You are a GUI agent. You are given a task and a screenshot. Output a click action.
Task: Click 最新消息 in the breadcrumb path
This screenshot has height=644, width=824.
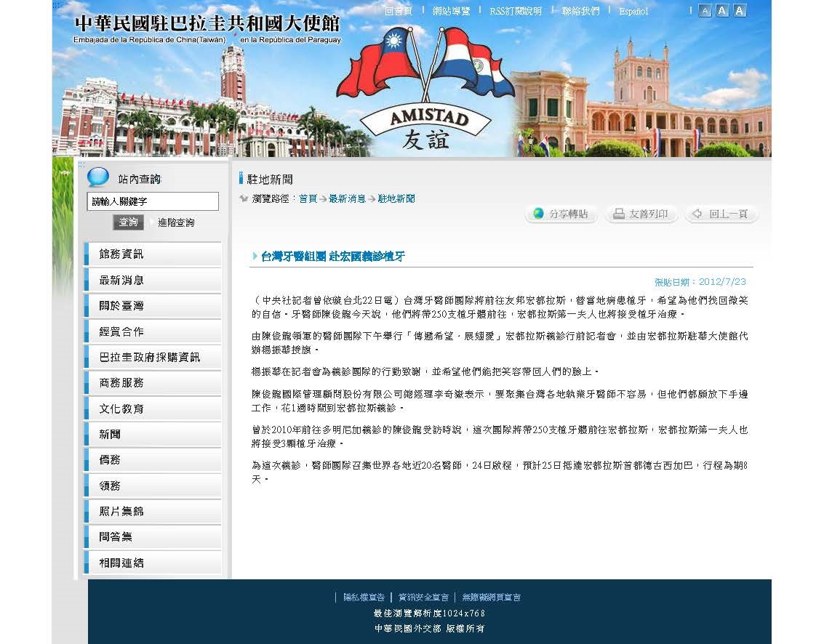[347, 198]
